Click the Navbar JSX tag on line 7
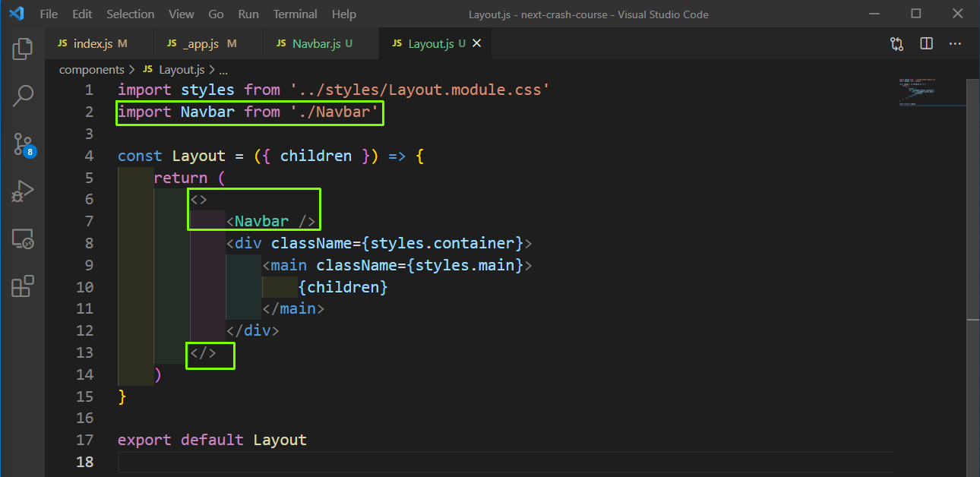This screenshot has height=477, width=980. (270, 222)
